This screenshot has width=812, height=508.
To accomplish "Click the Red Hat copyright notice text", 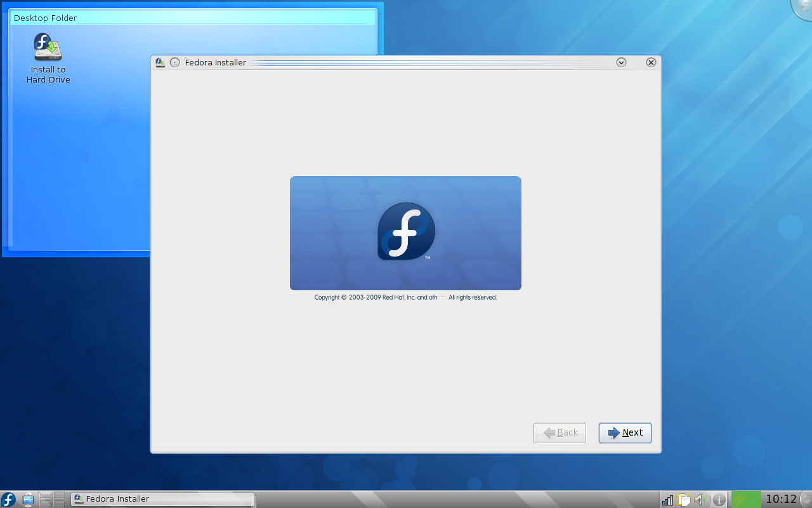I will (405, 297).
